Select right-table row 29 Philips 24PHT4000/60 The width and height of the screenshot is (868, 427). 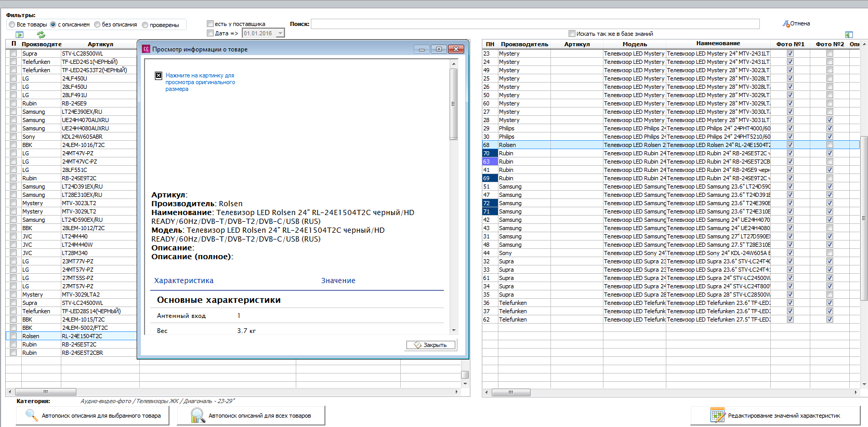(670, 128)
